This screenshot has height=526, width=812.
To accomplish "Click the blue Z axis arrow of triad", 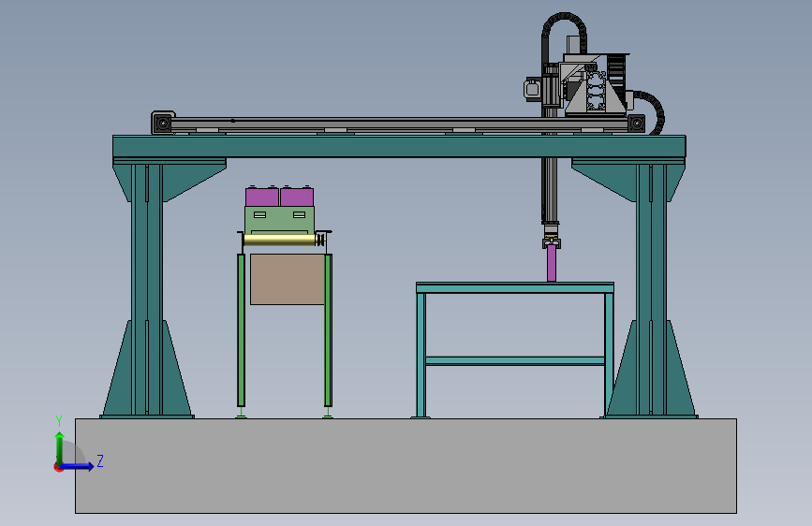I will [x=78, y=466].
